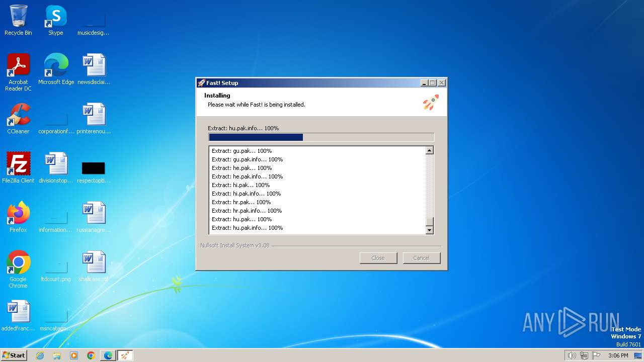
Task: Open the Start menu
Action: (x=14, y=355)
